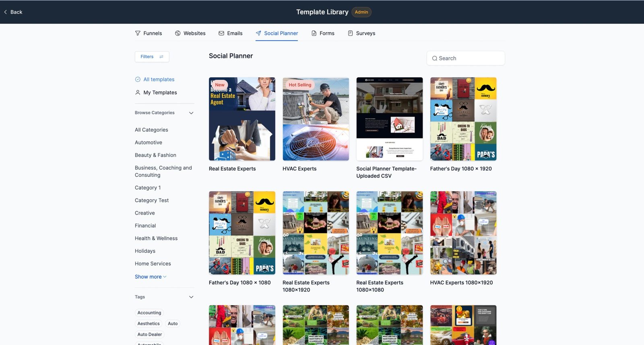Click the Social Planner paper plane icon

(258, 33)
